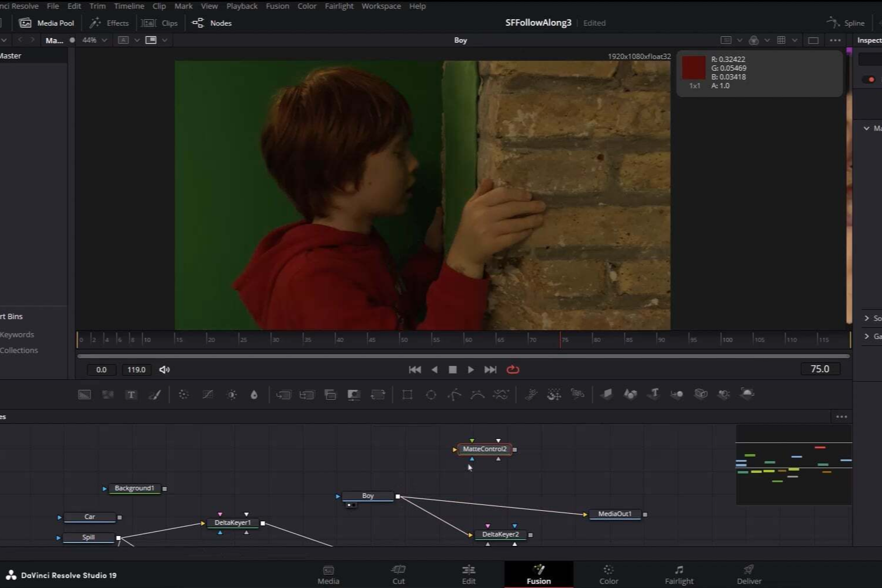Image resolution: width=882 pixels, height=588 pixels.
Task: Add a Text 3D tool
Action: tap(654, 394)
